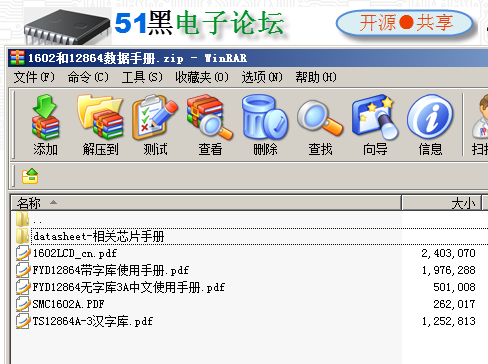Viewport: 488px width, 364px height.
Task: Click the TS12864A-3汉字库.pdf file icon
Action: 23,321
